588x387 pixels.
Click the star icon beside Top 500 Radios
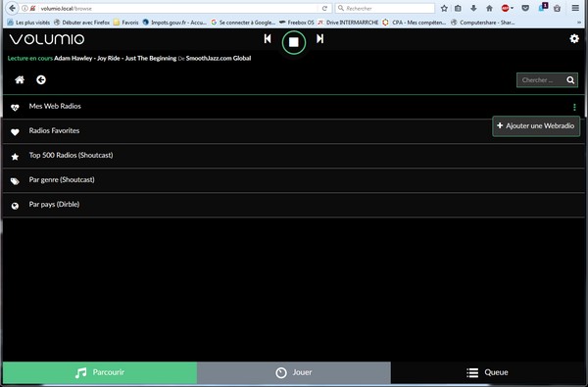(15, 157)
